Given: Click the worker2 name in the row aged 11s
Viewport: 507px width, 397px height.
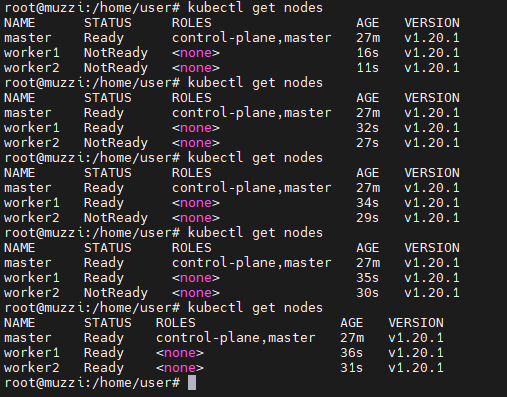Looking at the screenshot, I should pyautogui.click(x=32, y=68).
